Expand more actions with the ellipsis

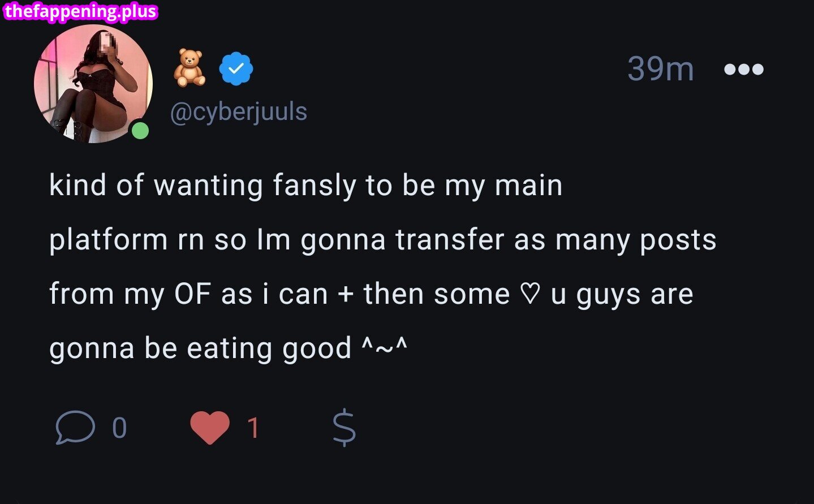(744, 68)
